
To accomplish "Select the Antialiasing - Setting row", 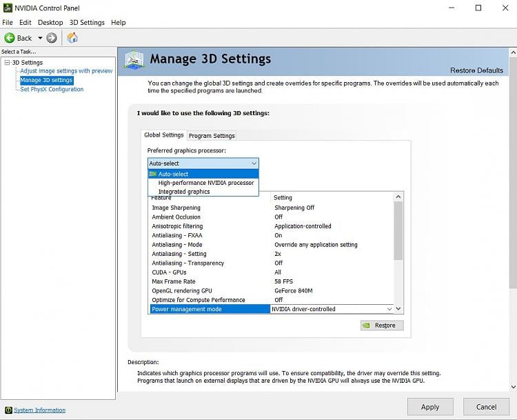I will pos(272,254).
